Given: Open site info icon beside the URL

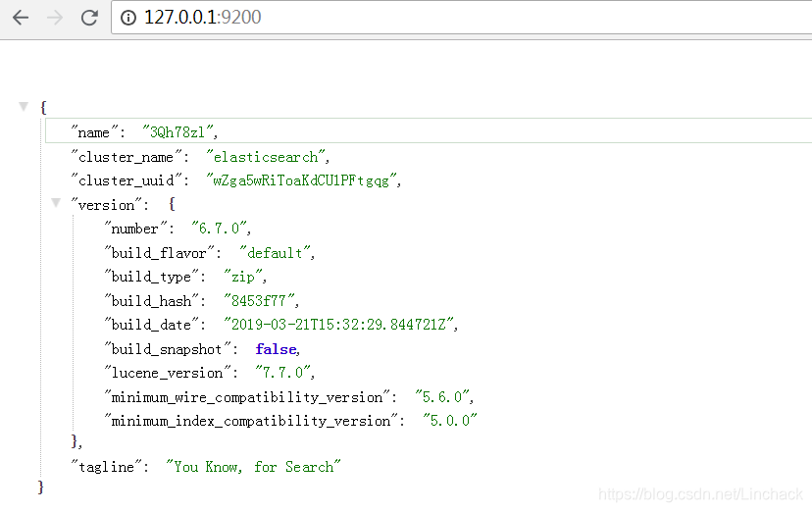Looking at the screenshot, I should click(x=127, y=18).
